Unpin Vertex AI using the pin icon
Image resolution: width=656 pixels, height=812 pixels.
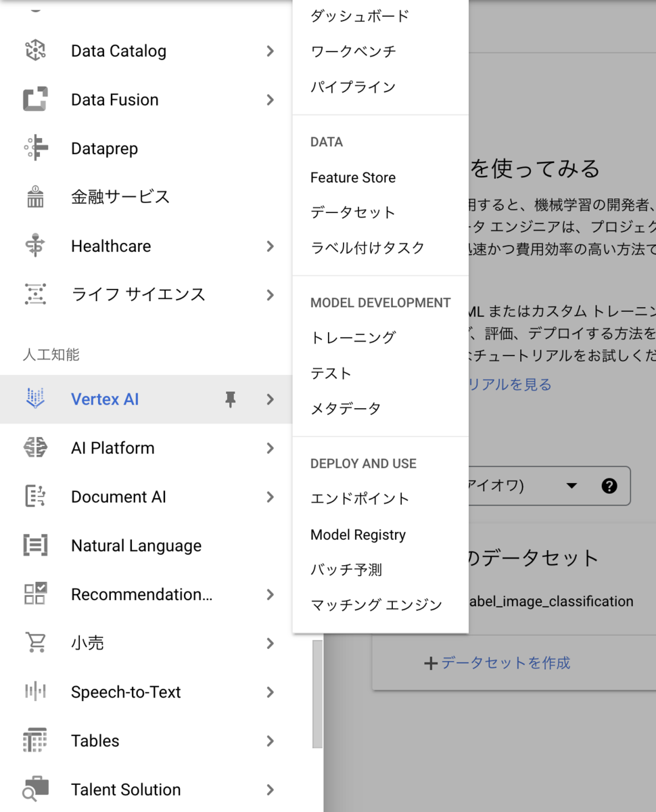pos(231,399)
